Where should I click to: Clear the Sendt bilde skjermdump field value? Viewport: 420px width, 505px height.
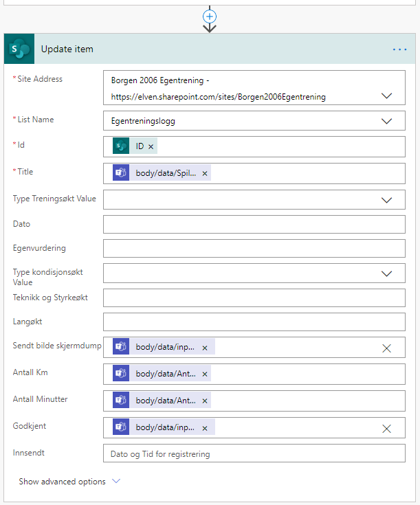pyautogui.click(x=386, y=348)
